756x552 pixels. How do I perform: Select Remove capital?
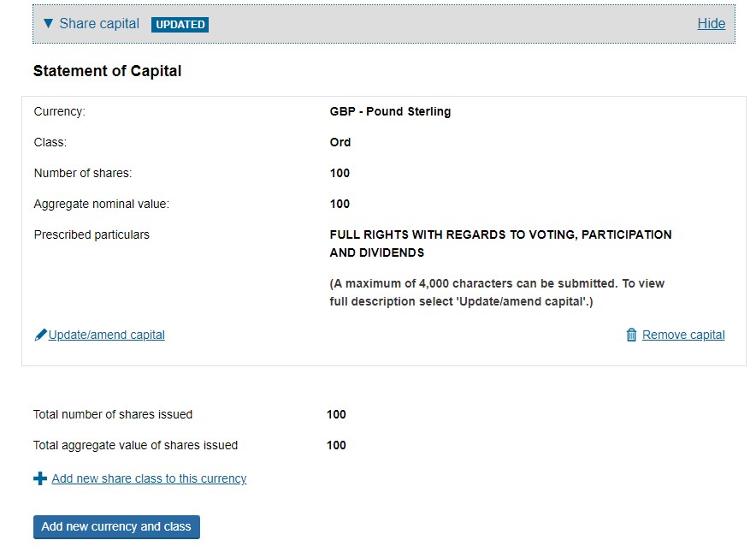coord(682,334)
